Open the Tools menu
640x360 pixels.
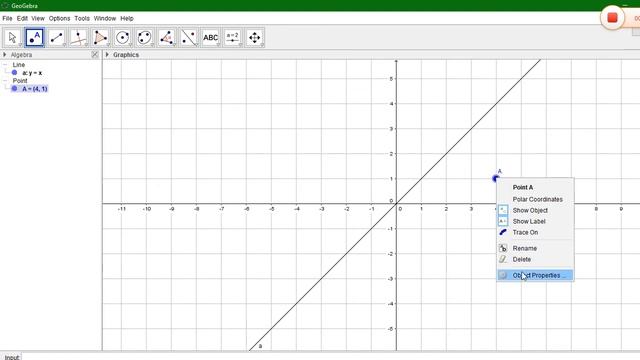point(82,18)
